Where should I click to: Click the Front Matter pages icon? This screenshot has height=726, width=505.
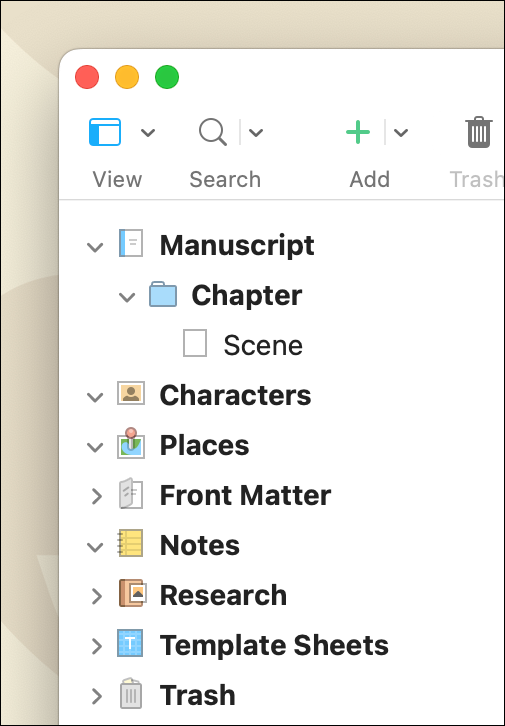pyautogui.click(x=131, y=494)
